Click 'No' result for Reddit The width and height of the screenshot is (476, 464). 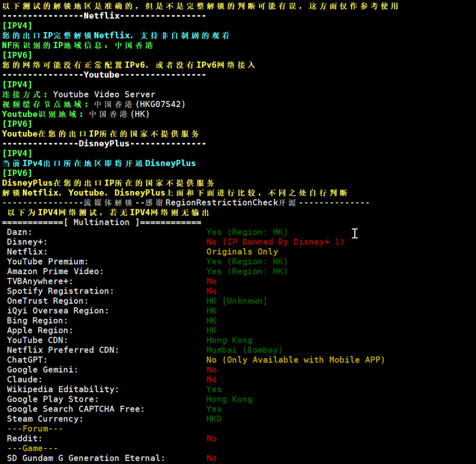[x=211, y=438]
